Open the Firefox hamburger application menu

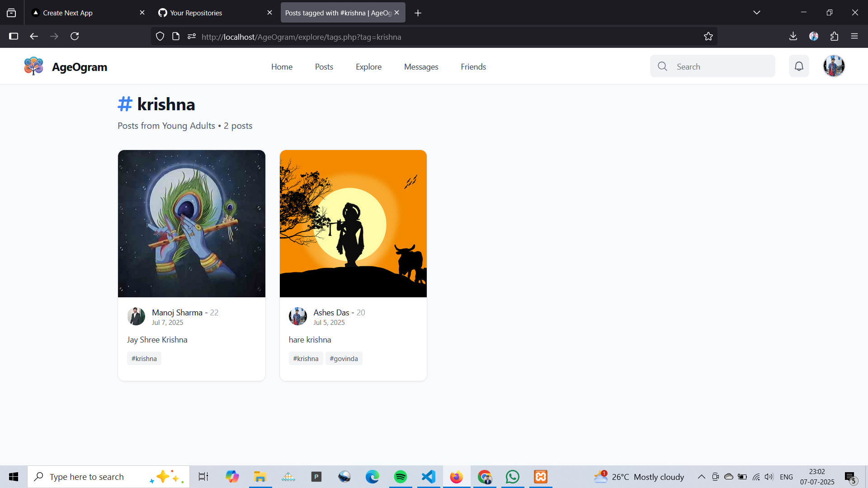pyautogui.click(x=854, y=36)
